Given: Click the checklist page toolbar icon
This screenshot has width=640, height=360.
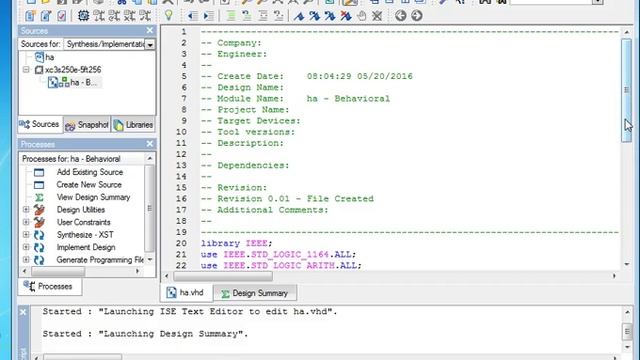Looking at the screenshot, I should tap(62, 16).
